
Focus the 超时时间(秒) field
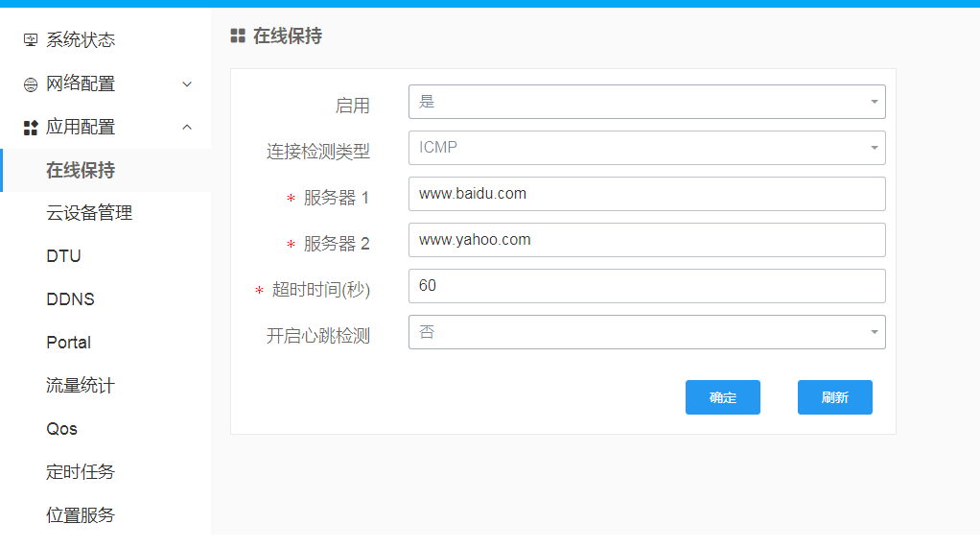646,286
